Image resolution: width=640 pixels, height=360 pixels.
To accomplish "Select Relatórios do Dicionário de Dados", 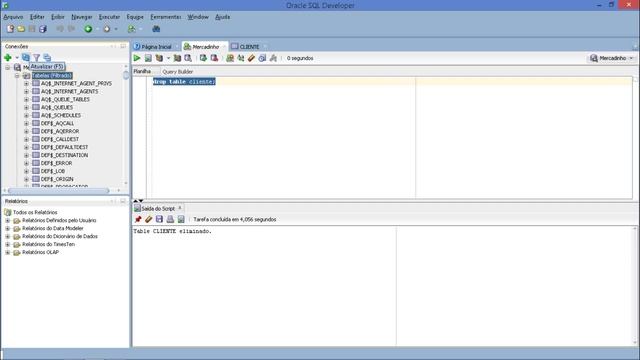I will coord(60,236).
